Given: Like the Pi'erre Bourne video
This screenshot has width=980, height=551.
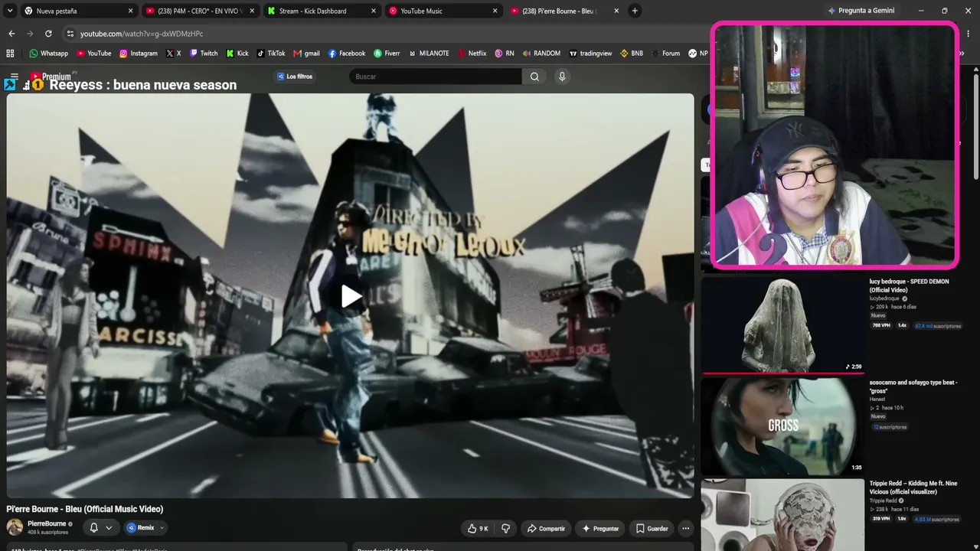Looking at the screenshot, I should click(477, 528).
